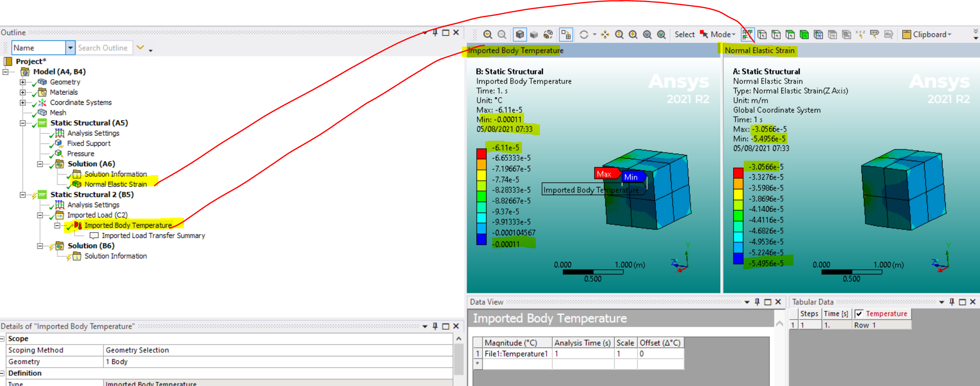980x386 pixels.
Task: Uncheck the Temperature checkbox in Tabular Data
Action: (x=859, y=314)
